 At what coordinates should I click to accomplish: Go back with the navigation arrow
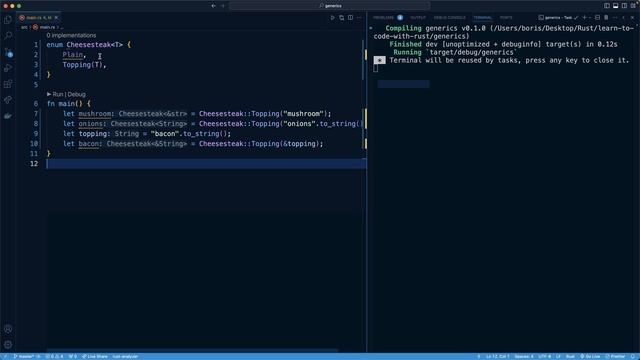pos(213,6)
